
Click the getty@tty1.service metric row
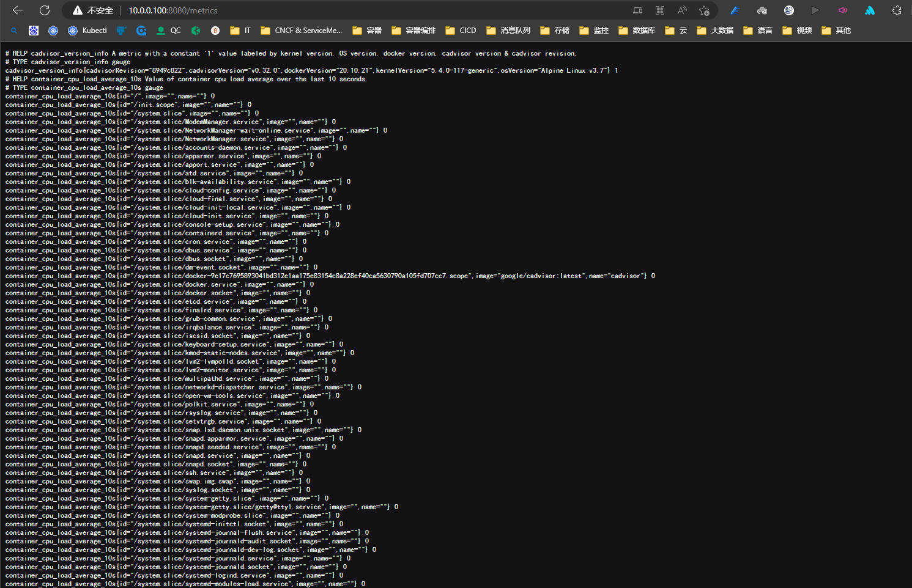coord(202,507)
